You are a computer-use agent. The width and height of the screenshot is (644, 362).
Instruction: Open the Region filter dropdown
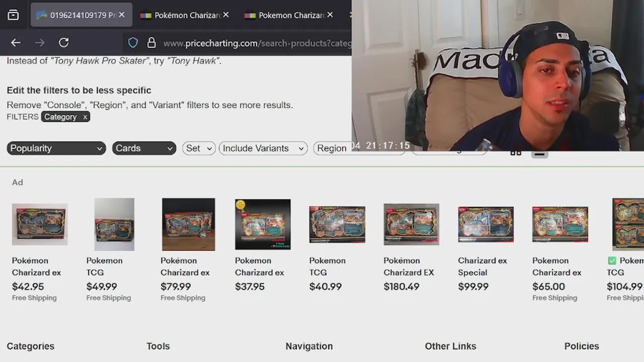pos(333,148)
